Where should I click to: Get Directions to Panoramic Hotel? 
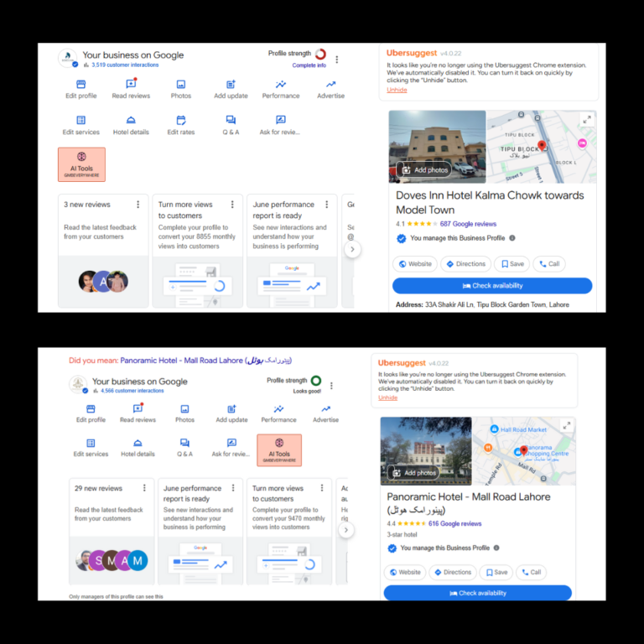pos(453,572)
